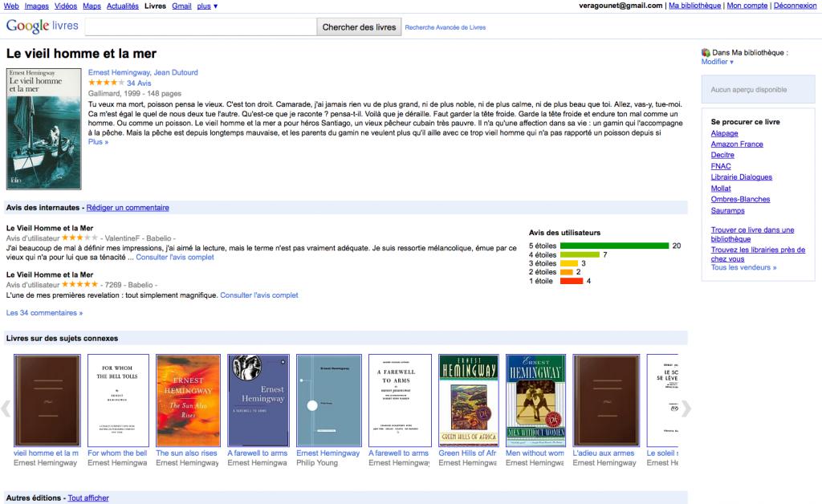Open Men Without Women cover thumbnail
This screenshot has width=822, height=504.
click(535, 400)
